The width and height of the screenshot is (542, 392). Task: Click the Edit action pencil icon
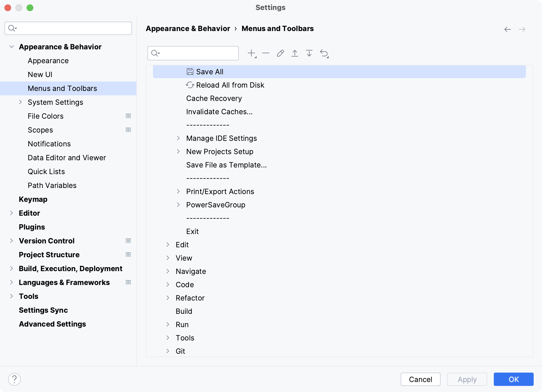[280, 53]
